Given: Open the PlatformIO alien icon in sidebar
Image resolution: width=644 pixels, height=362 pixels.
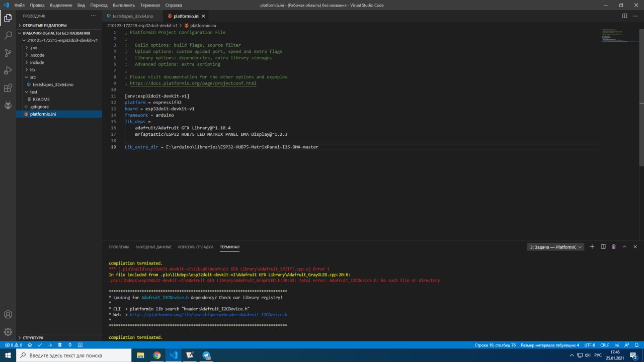Looking at the screenshot, I should coord(8,106).
